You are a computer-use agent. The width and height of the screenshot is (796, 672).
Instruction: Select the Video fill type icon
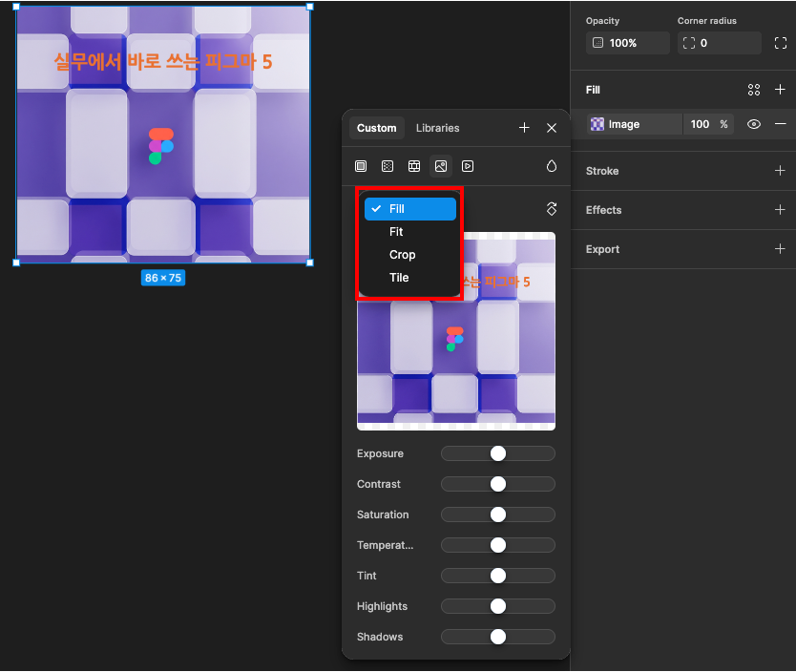(468, 166)
